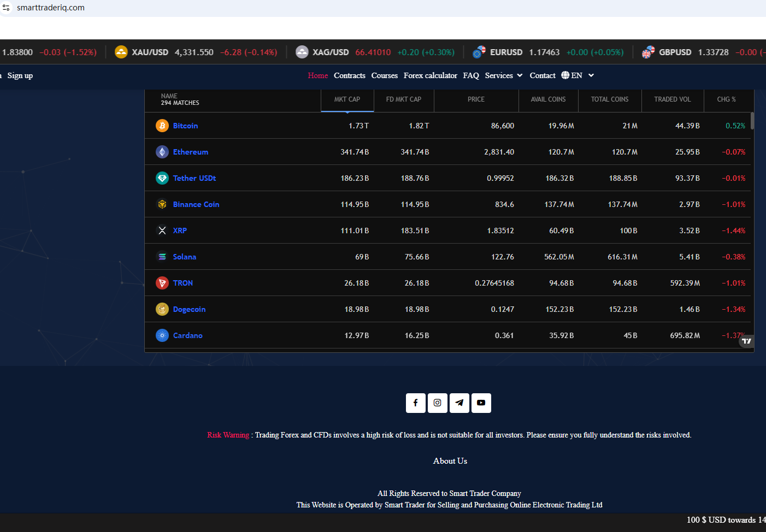
Task: Go to the Courses page
Action: tap(385, 75)
